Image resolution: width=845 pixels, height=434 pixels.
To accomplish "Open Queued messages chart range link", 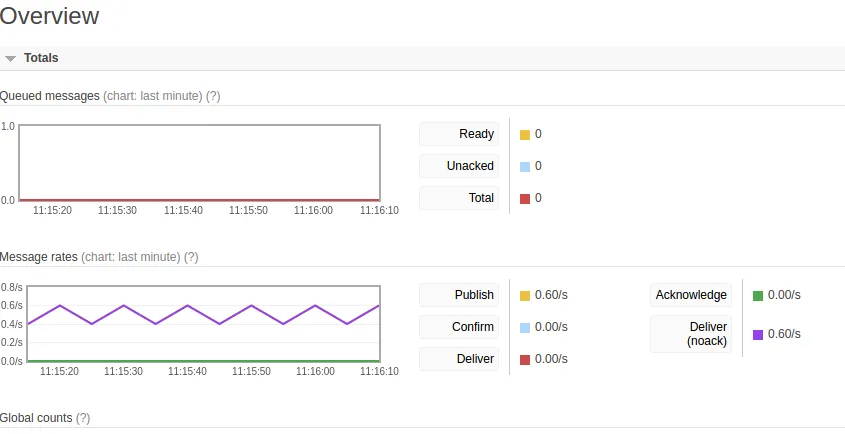I will (153, 96).
